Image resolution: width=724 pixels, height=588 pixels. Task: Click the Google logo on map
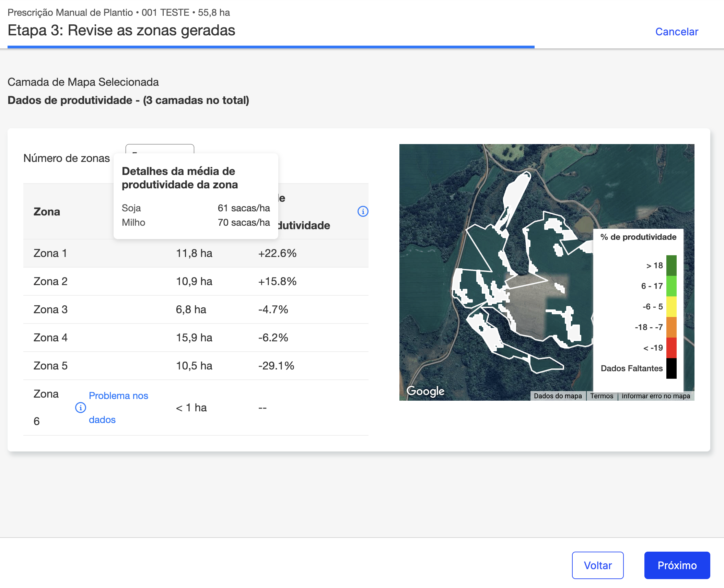[x=425, y=391]
